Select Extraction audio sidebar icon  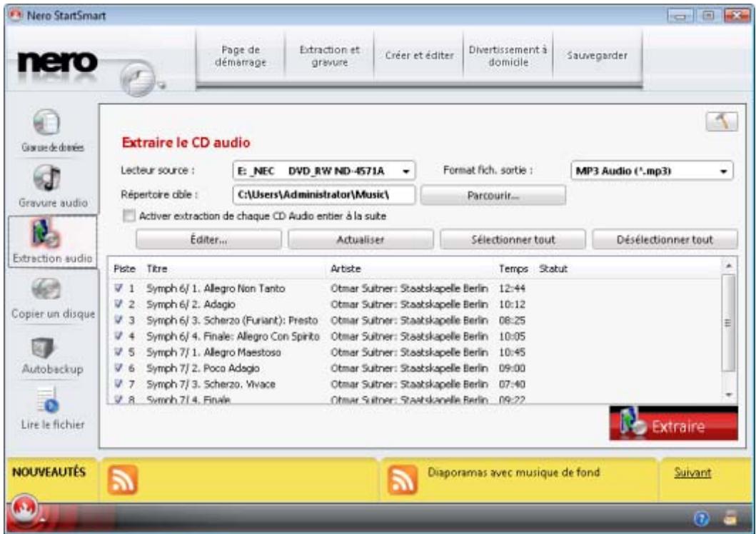(46, 233)
